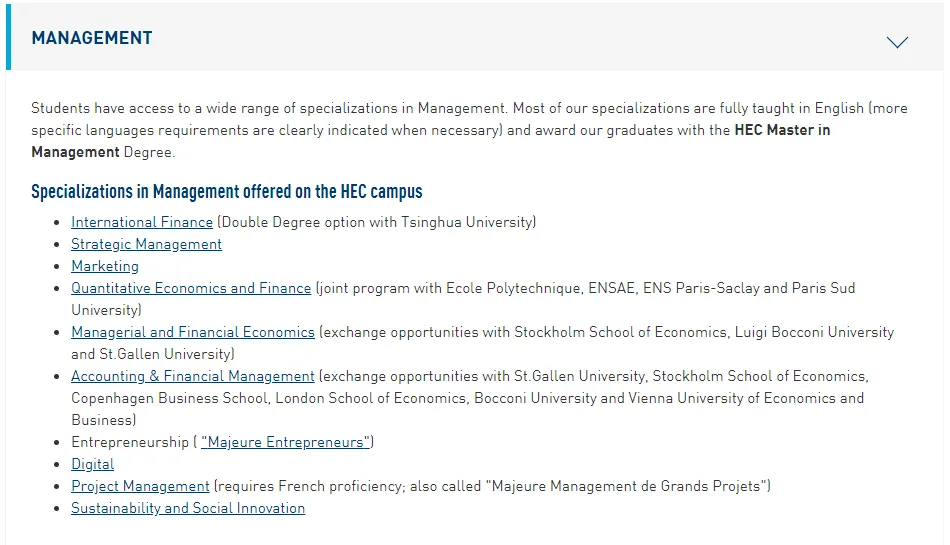
Task: Go to the Marketing specialization page
Action: pyautogui.click(x=105, y=266)
